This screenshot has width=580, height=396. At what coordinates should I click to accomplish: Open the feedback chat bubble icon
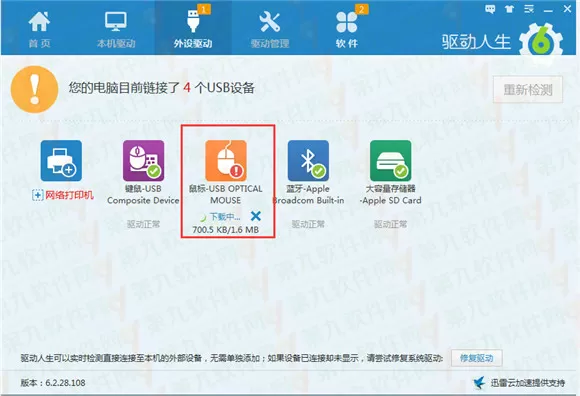click(490, 9)
